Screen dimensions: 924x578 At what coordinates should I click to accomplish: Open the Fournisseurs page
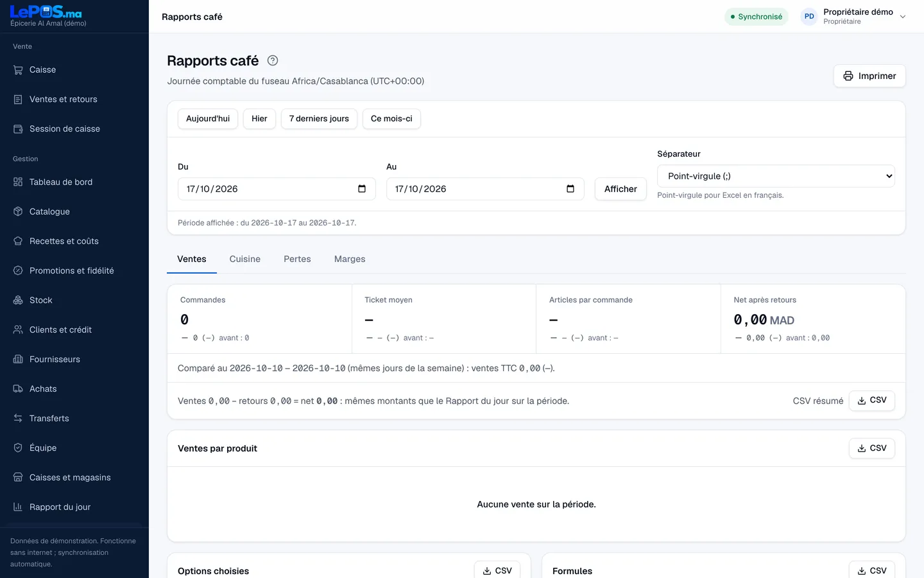(x=74, y=359)
